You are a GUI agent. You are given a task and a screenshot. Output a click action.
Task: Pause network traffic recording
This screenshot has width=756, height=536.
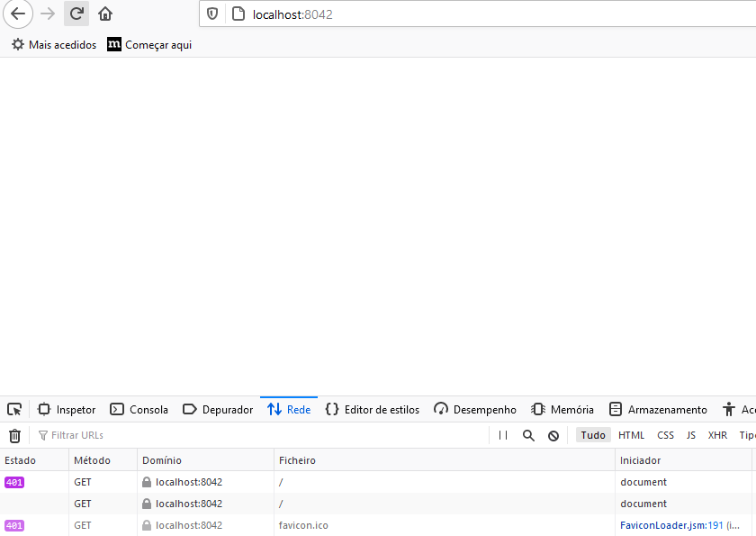click(x=503, y=435)
